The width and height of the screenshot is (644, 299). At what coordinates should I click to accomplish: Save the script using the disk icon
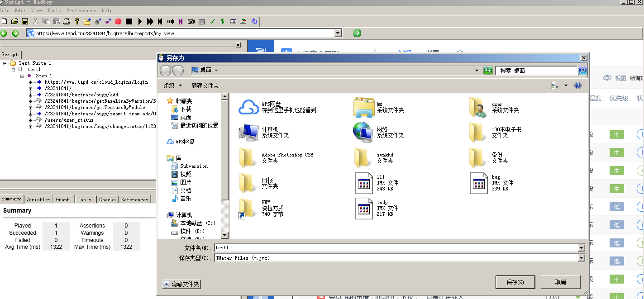point(24,21)
